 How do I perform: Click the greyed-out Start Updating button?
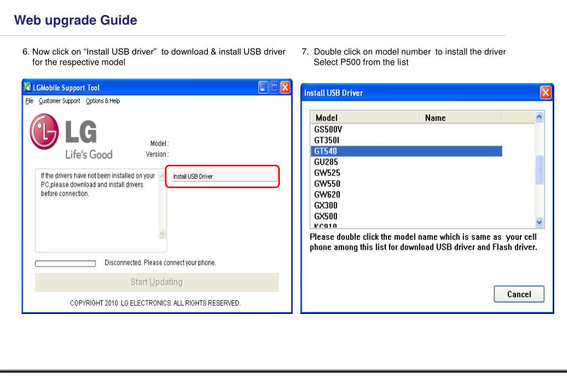pyautogui.click(x=156, y=282)
